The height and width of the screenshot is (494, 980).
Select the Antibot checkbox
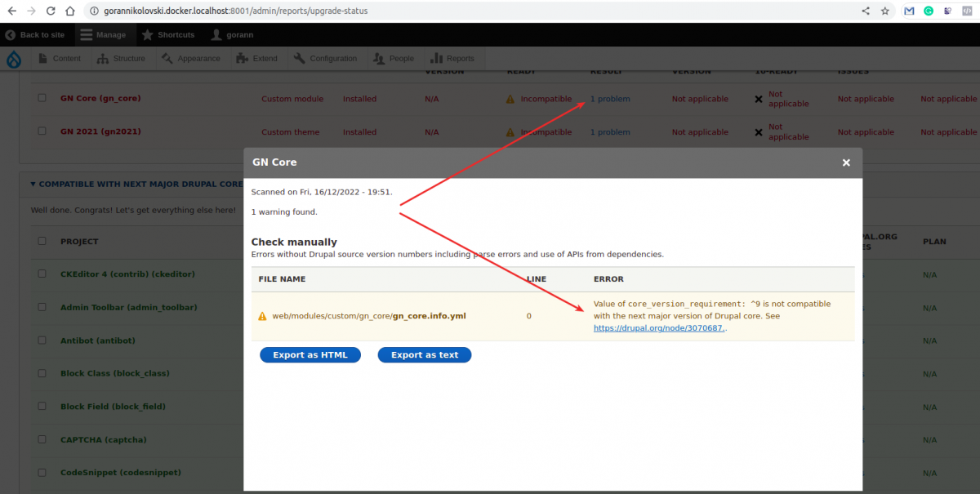pyautogui.click(x=42, y=340)
